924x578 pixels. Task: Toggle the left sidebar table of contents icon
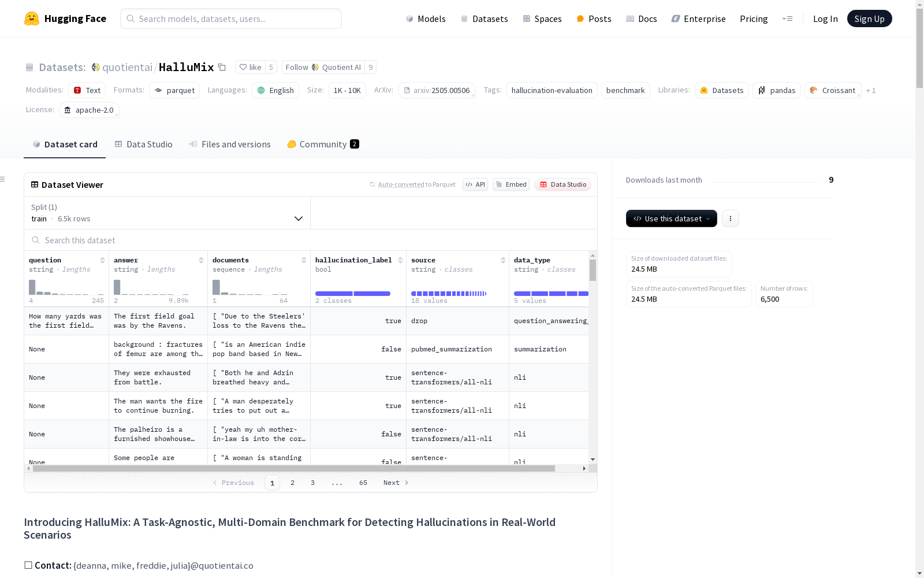point(3,179)
